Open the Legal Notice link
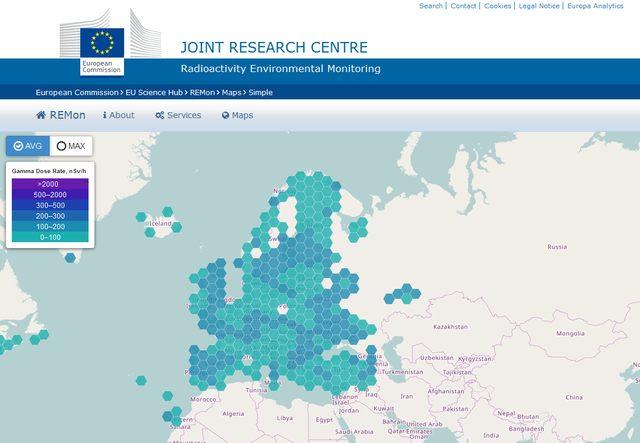 pos(539,6)
